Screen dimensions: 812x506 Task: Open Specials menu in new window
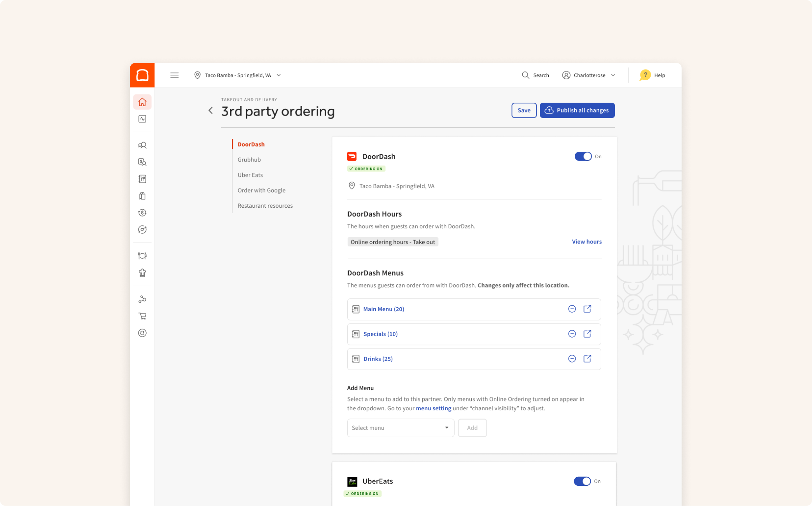coord(587,334)
